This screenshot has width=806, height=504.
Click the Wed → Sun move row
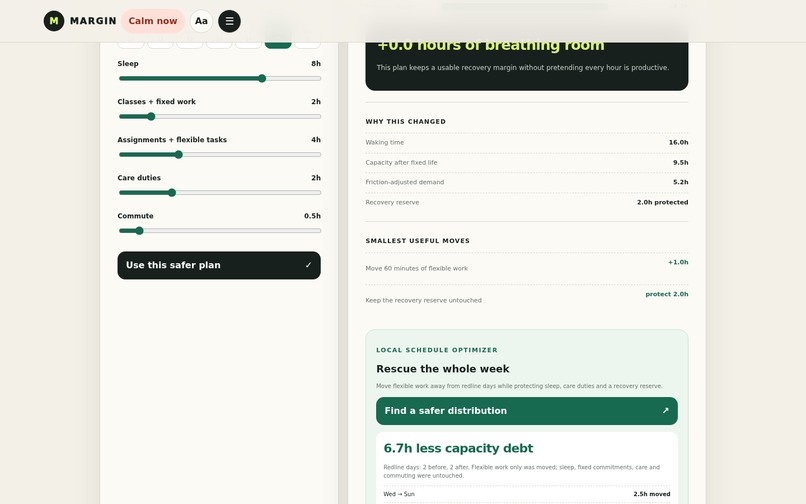[527, 494]
